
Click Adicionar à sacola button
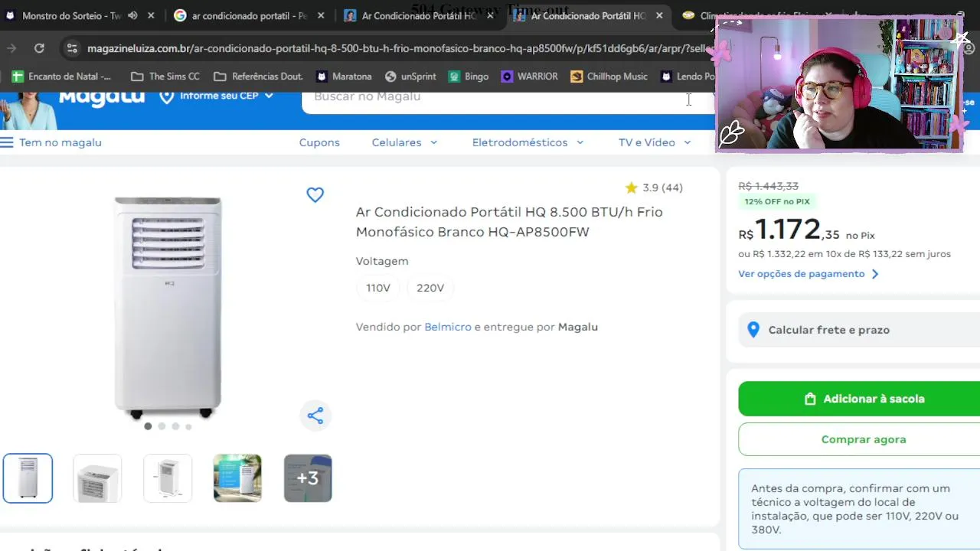coord(859,399)
